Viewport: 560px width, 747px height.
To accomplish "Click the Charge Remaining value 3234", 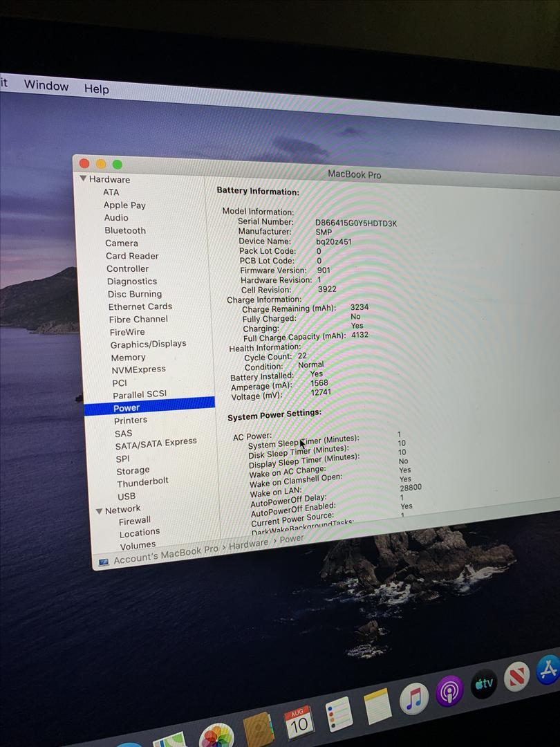I will pyautogui.click(x=360, y=307).
